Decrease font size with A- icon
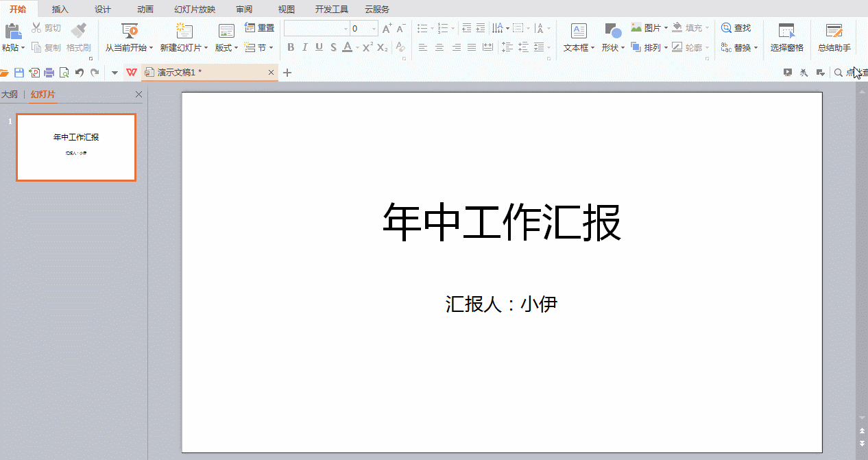The image size is (868, 460). [401, 28]
